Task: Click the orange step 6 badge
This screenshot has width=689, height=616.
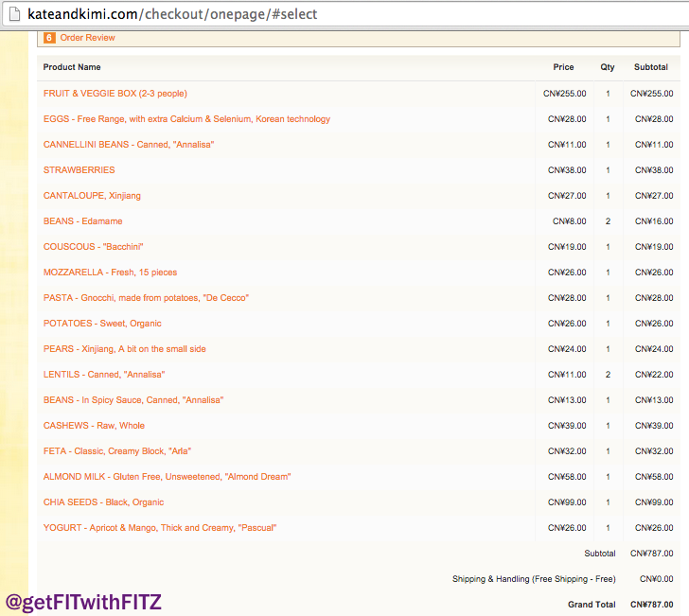Action: (x=49, y=38)
